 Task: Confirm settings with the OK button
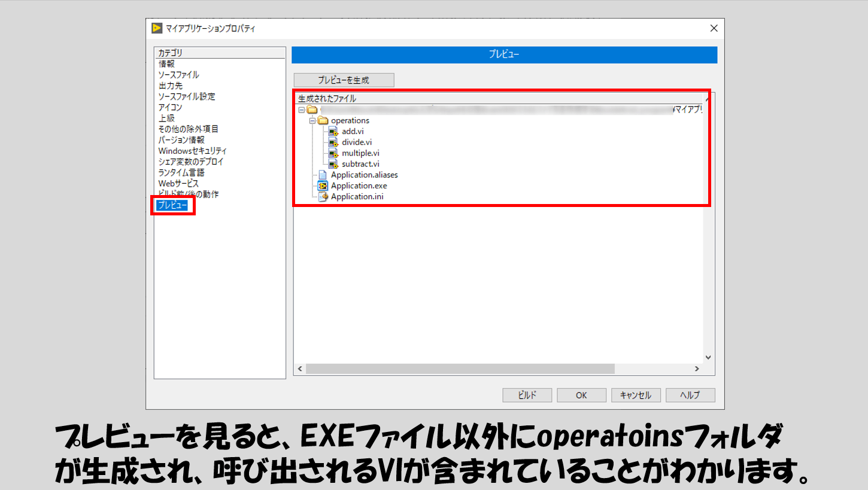[581, 395]
